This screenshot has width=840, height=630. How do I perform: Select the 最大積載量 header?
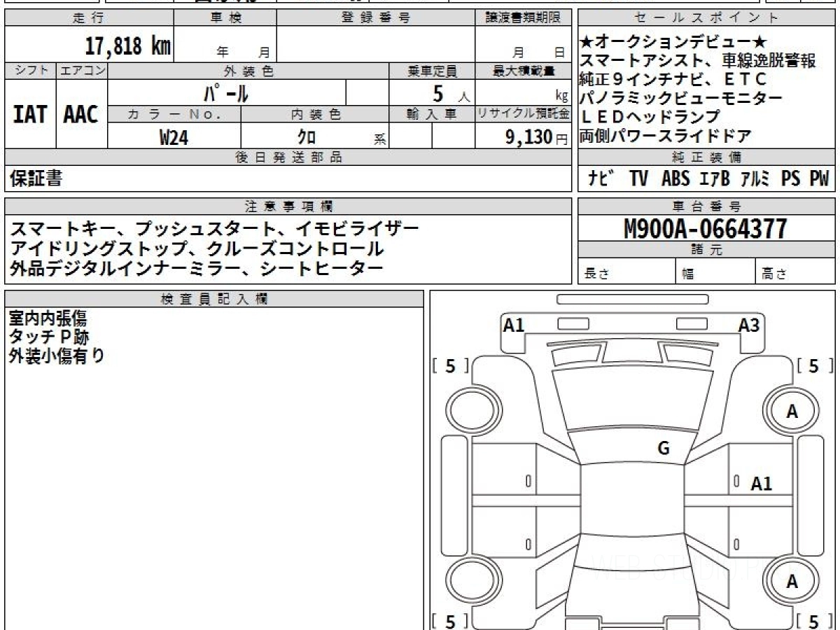[x=523, y=71]
